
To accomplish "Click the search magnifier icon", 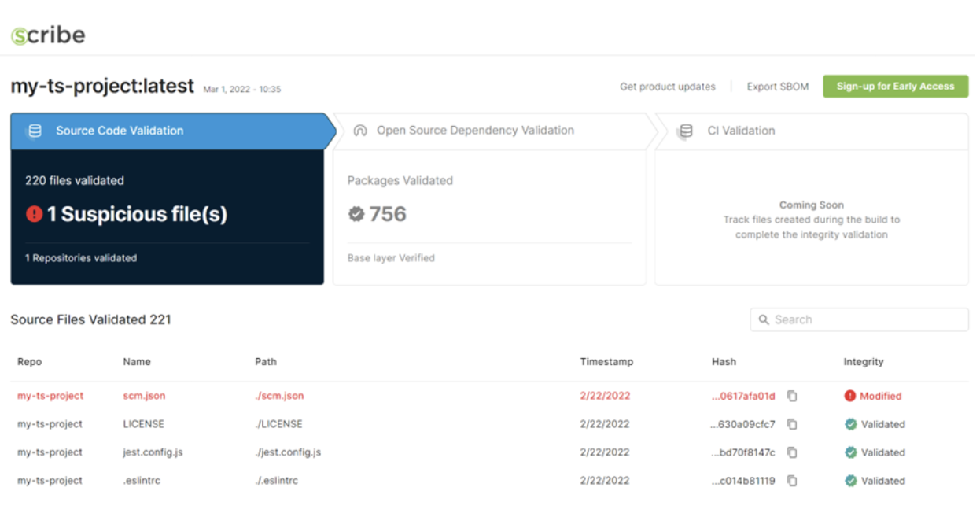I will 764,319.
